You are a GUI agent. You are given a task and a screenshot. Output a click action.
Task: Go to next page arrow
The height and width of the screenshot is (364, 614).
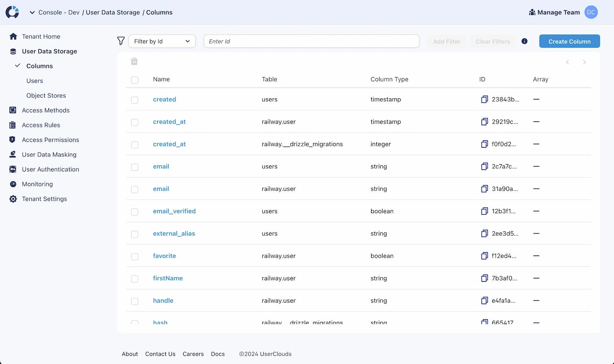pos(584,62)
